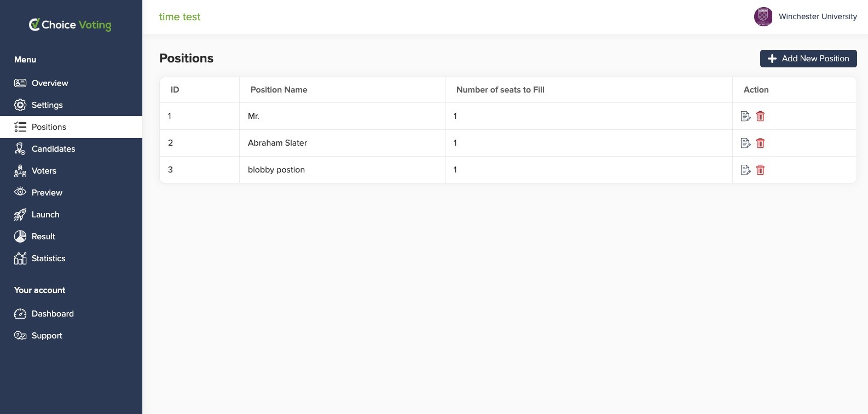Click the Dashboard gauge icon in the sidebar

pos(20,314)
